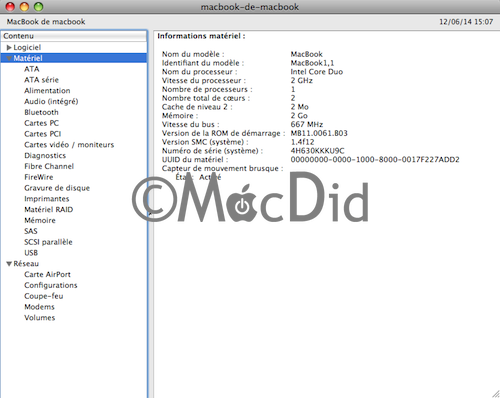Select the Logiciel category
Screen dimensions: 500x398
(27, 47)
